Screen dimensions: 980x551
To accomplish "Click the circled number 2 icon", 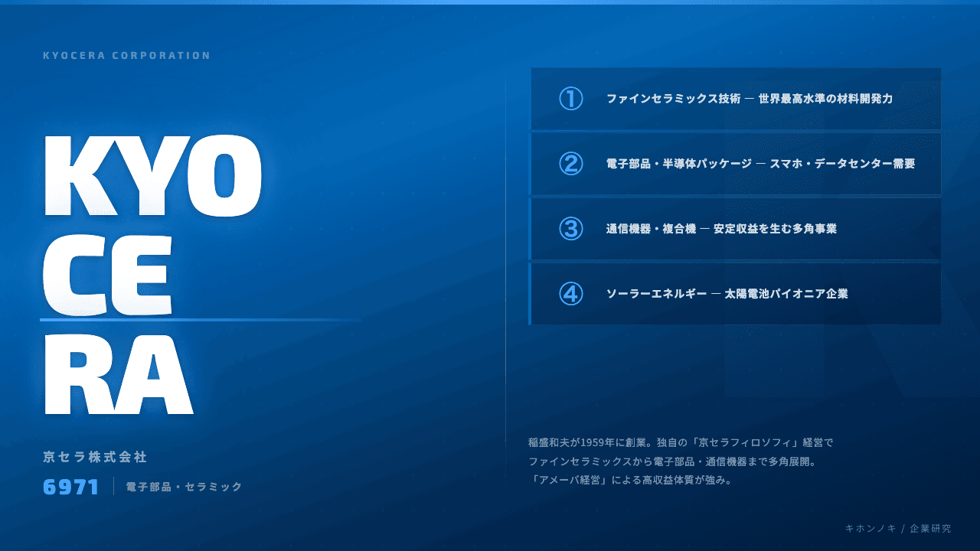I will pyautogui.click(x=571, y=164).
